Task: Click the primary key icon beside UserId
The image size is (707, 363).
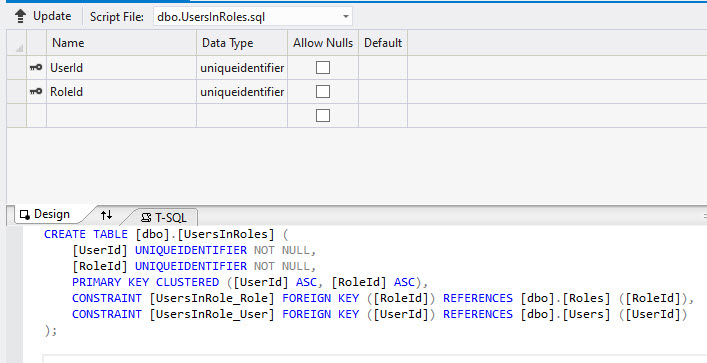Action: click(x=36, y=68)
